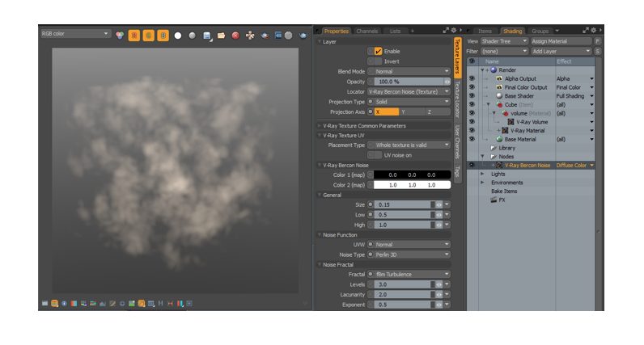Switch to the Groups tab
644x345 pixels.
click(x=540, y=31)
